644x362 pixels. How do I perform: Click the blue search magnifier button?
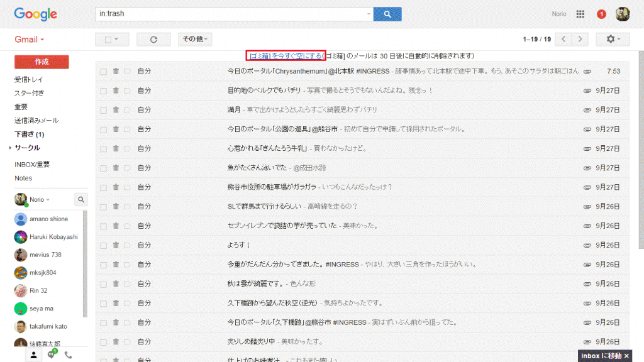(x=387, y=14)
